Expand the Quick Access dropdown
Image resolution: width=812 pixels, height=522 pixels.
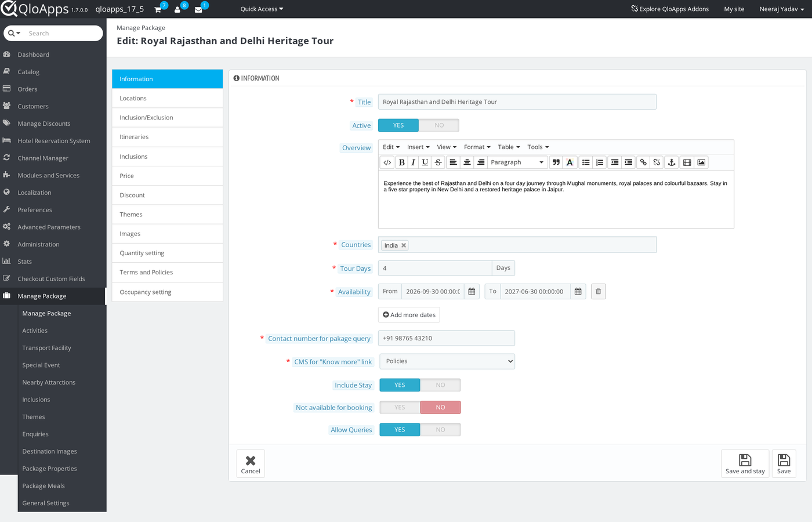(x=262, y=9)
